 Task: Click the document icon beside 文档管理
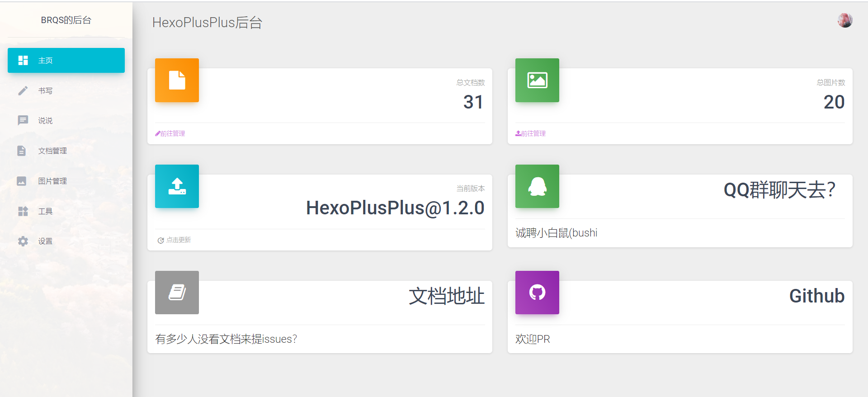pyautogui.click(x=22, y=151)
